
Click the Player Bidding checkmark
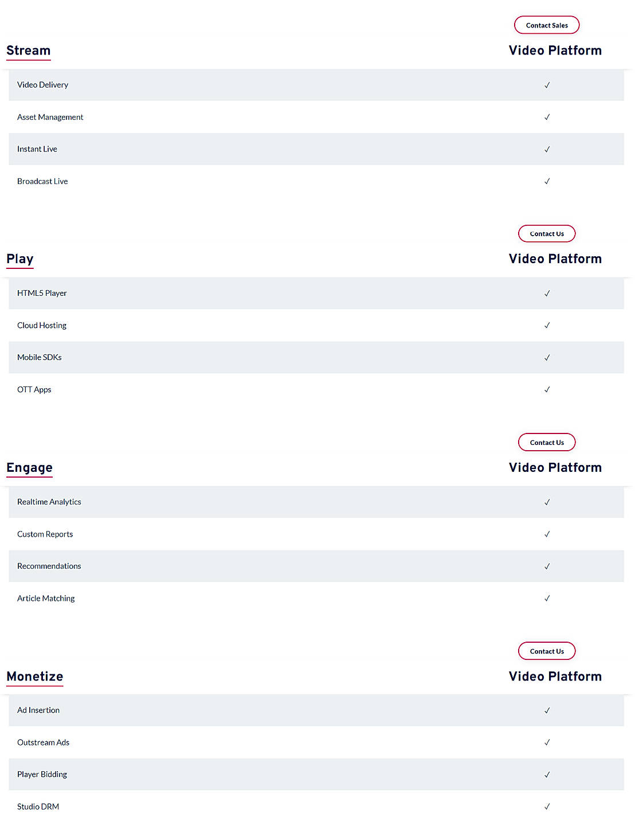[547, 775]
